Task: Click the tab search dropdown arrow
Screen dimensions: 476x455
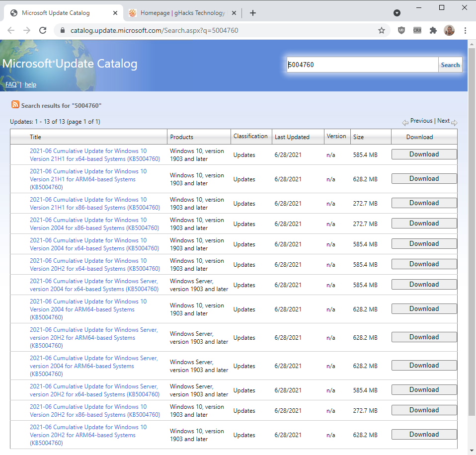Action: coord(397,13)
